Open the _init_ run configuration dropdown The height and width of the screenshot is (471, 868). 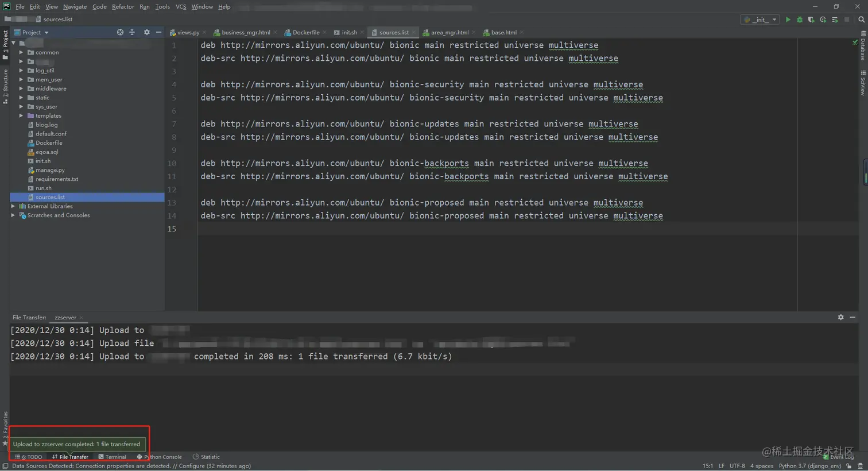click(760, 20)
